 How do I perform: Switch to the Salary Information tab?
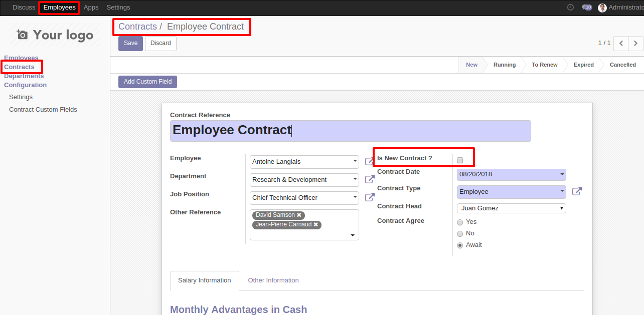(205, 280)
